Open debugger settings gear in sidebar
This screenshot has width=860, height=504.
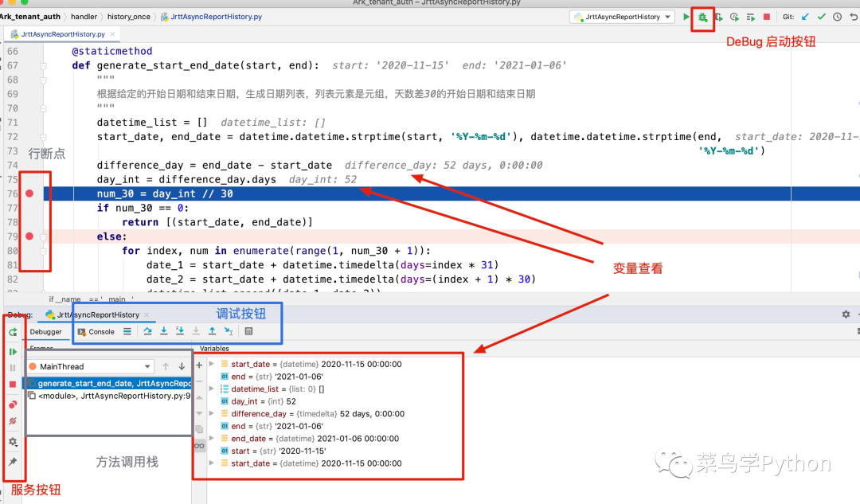(14, 441)
